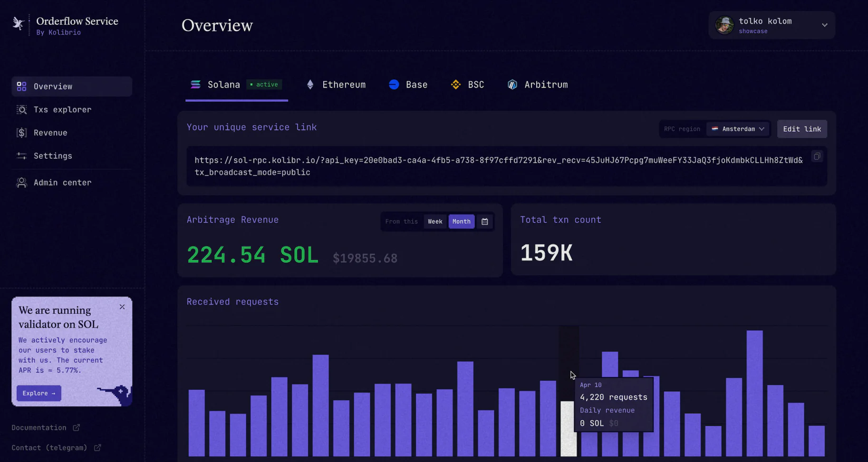
Task: Click the Kolibrio hummingbird logo
Action: pos(18,23)
